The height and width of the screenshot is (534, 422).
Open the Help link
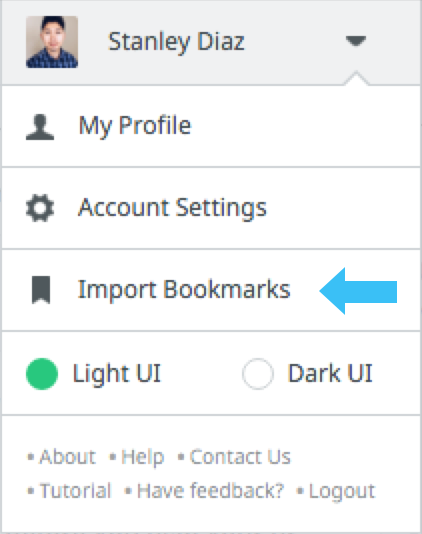pyautogui.click(x=143, y=457)
